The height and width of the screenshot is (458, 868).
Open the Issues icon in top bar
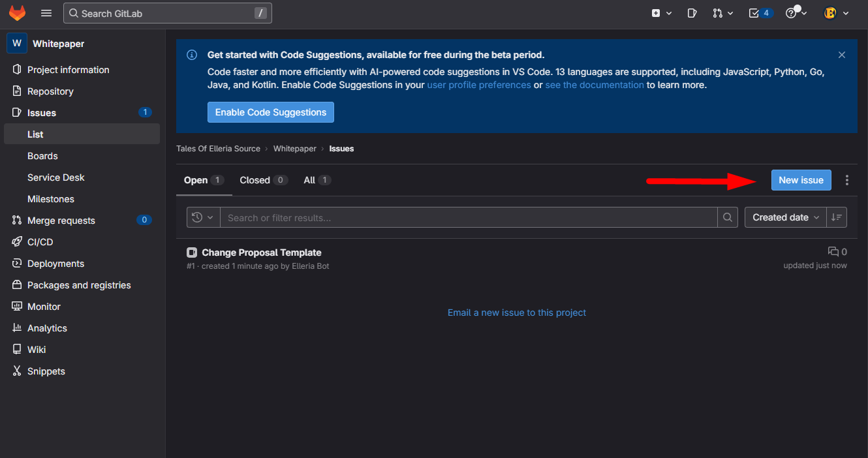(x=692, y=13)
